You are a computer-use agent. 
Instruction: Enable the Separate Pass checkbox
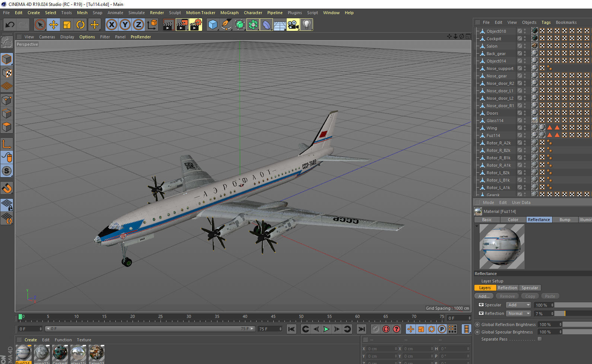[540, 339]
